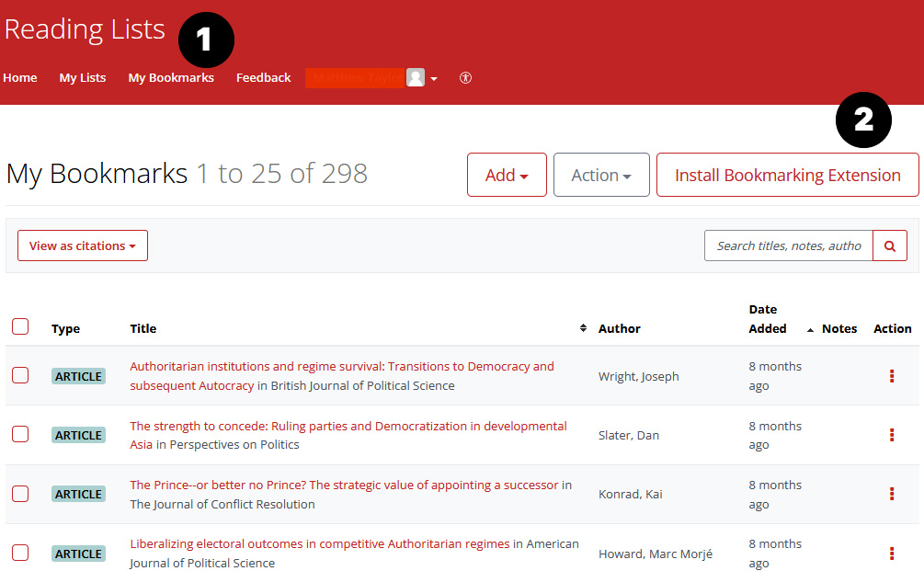This screenshot has width=924, height=571.
Task: Open action dots for Konrad, Kai article
Action: pyautogui.click(x=892, y=494)
